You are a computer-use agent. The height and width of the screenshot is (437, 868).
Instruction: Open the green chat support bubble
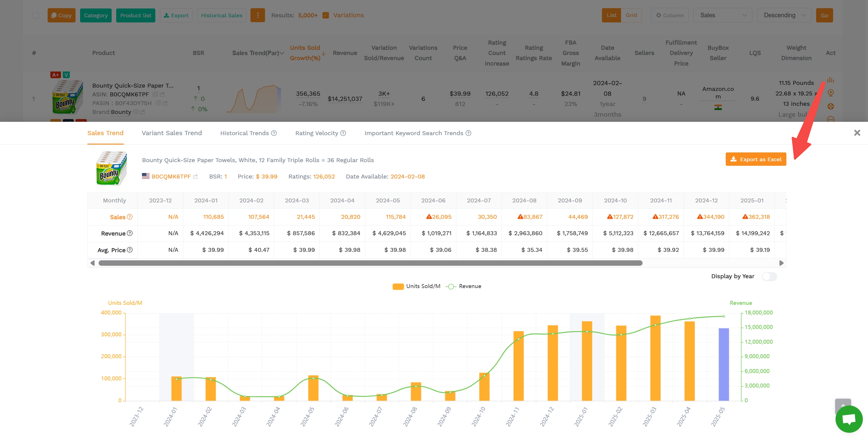tap(849, 419)
